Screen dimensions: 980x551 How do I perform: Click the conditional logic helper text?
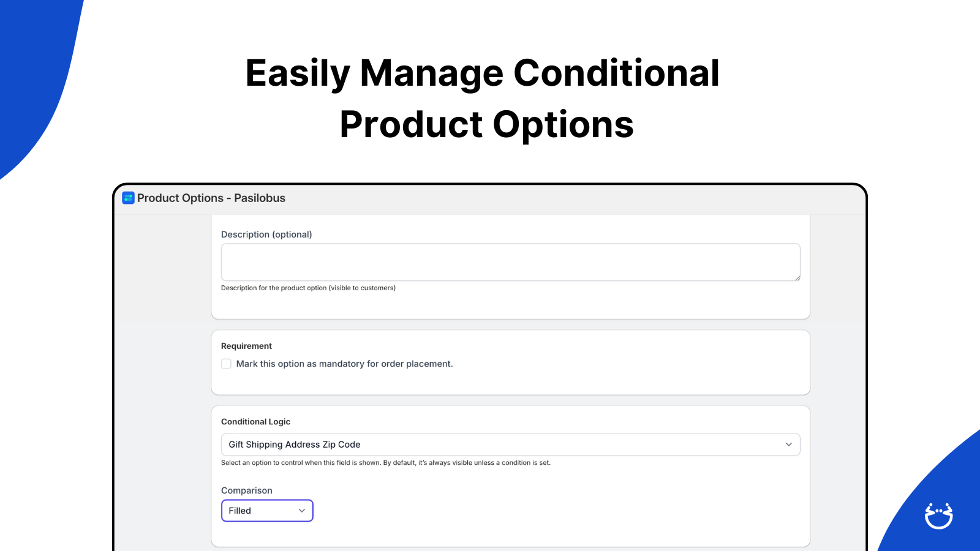pos(386,463)
